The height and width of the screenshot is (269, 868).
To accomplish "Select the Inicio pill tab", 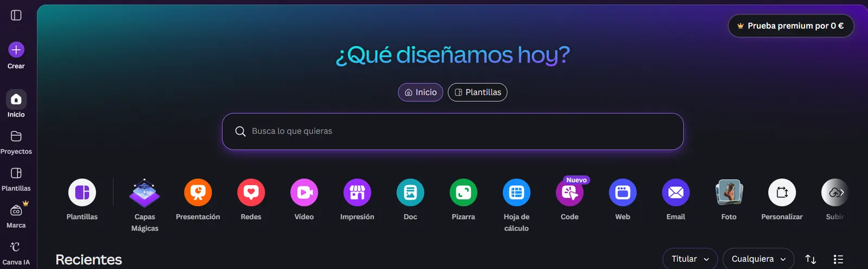I will (420, 92).
